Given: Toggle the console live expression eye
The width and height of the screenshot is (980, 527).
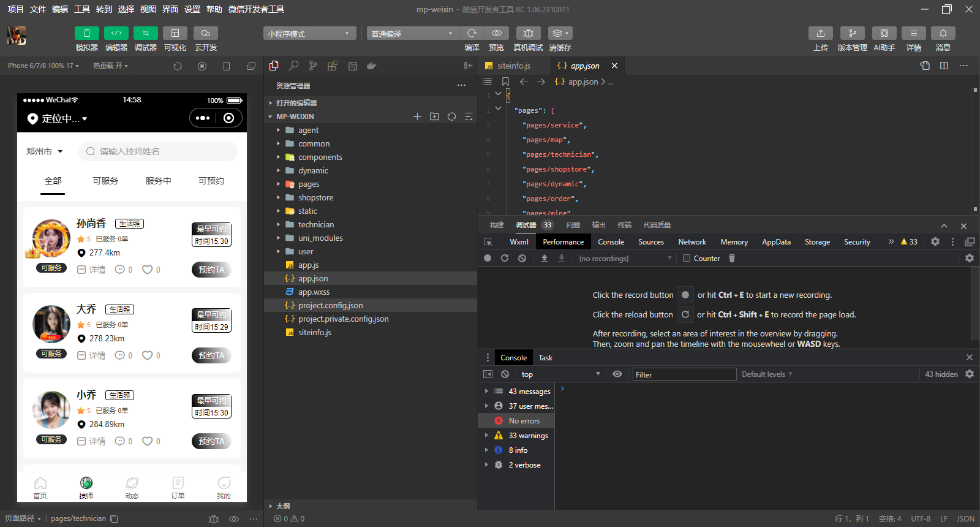Looking at the screenshot, I should coord(617,374).
